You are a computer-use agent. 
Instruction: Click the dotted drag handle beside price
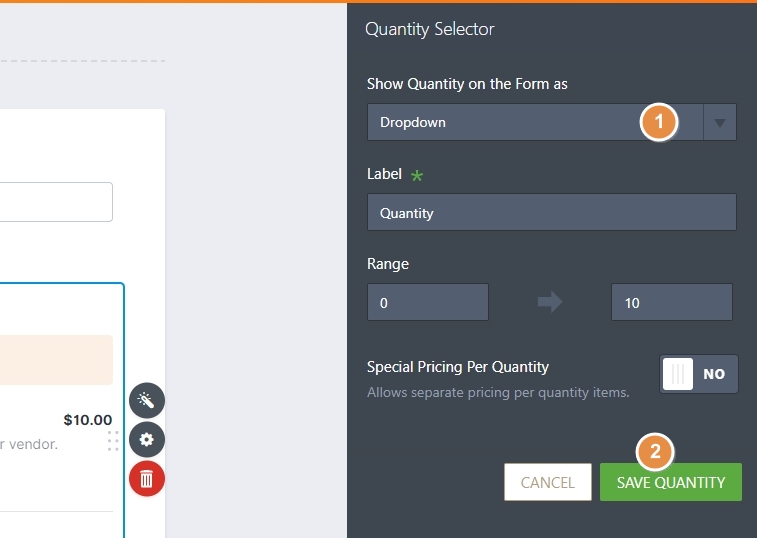pyautogui.click(x=113, y=441)
